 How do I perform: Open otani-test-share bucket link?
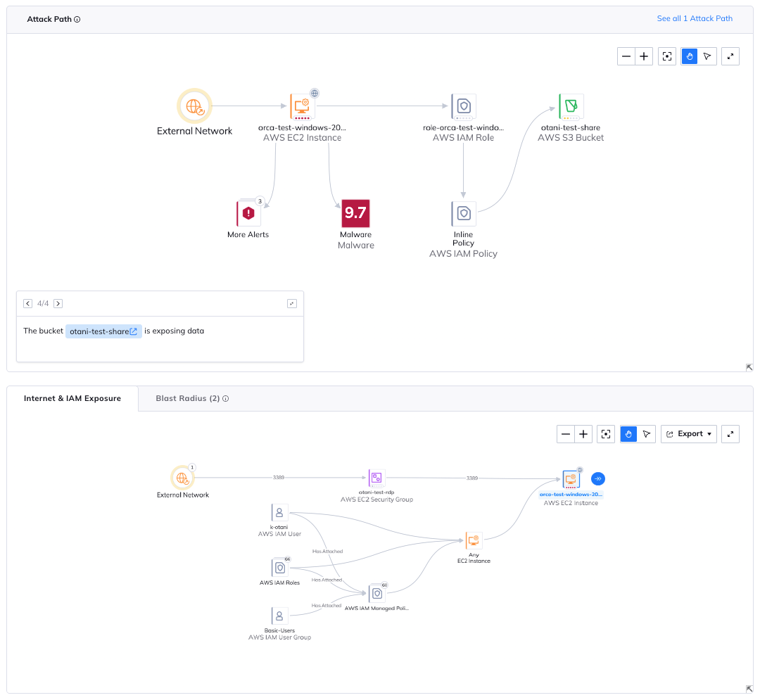click(x=103, y=331)
